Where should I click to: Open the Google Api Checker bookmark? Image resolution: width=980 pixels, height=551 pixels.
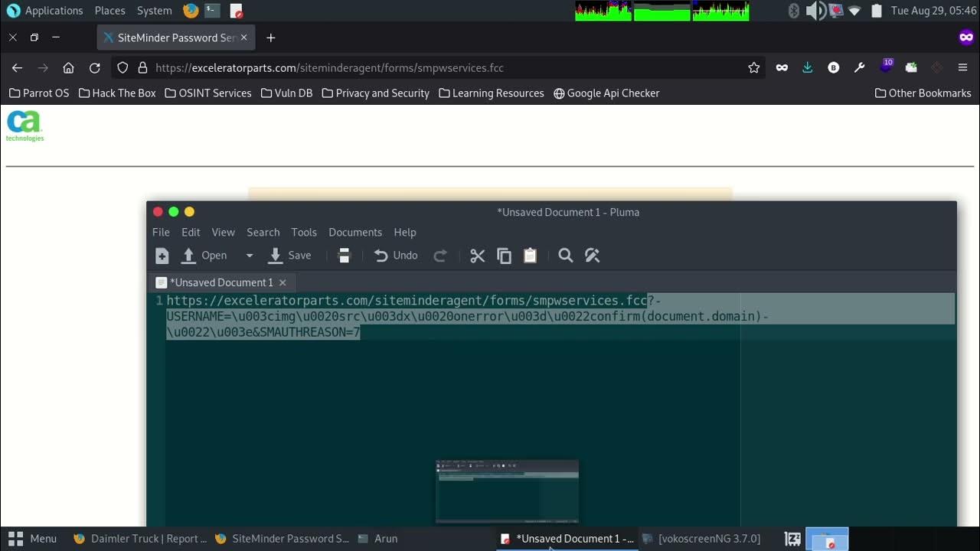[x=606, y=93]
